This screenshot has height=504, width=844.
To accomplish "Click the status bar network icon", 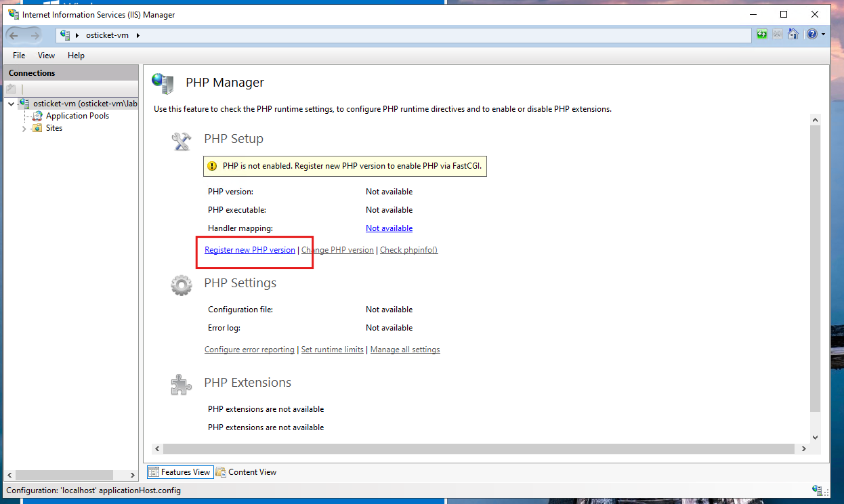I will tap(817, 490).
